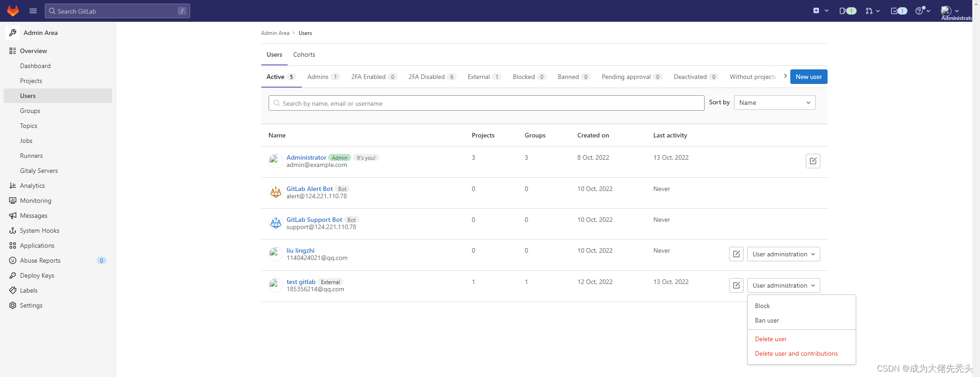Click the Deploy Keys key icon
The height and width of the screenshot is (377, 980).
click(13, 275)
